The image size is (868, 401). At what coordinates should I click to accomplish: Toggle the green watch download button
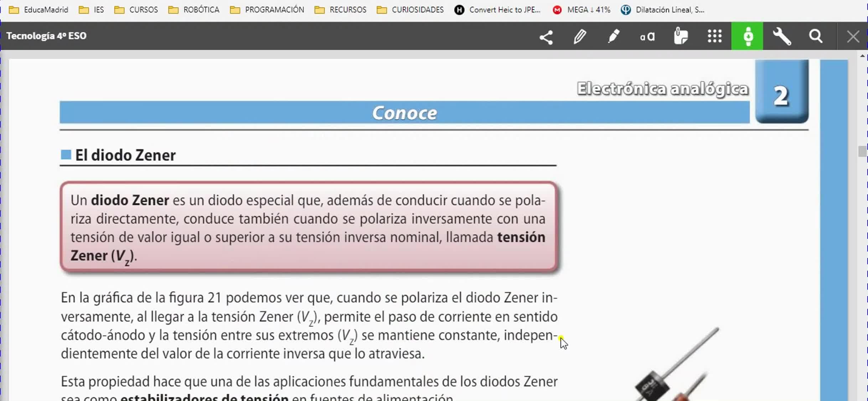[747, 36]
